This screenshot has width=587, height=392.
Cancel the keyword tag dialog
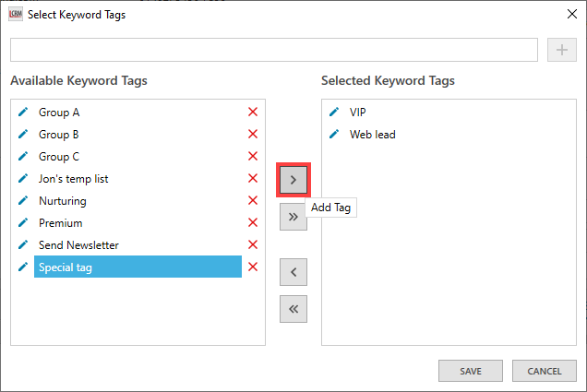(545, 371)
